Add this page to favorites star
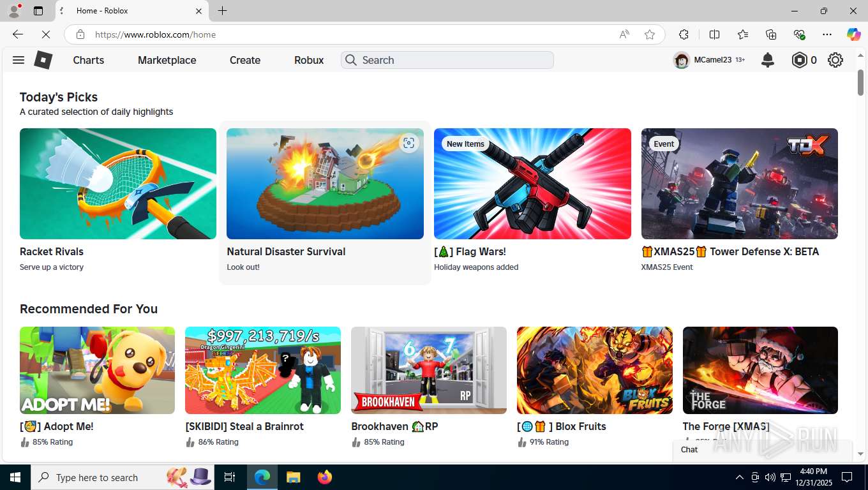This screenshot has height=490, width=868. click(650, 34)
